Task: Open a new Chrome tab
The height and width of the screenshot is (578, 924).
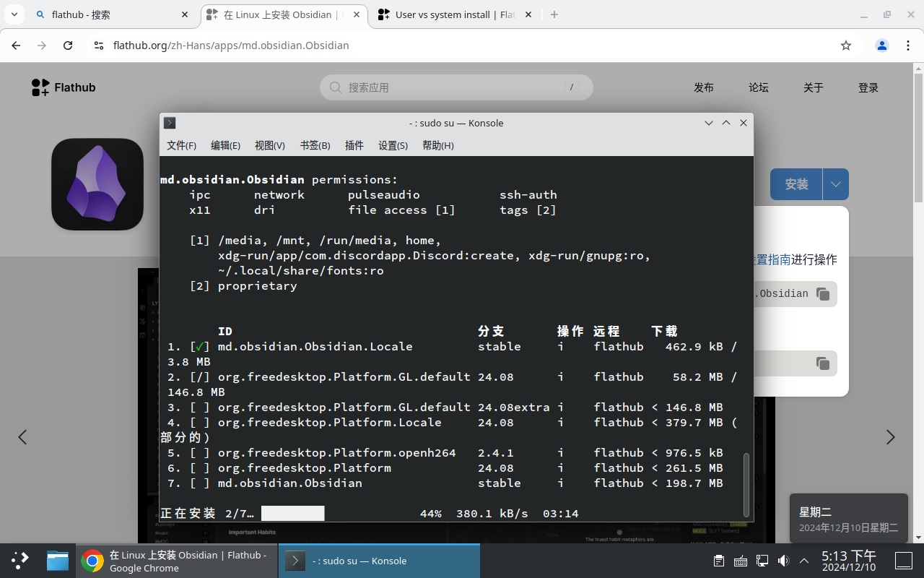Action: (554, 14)
